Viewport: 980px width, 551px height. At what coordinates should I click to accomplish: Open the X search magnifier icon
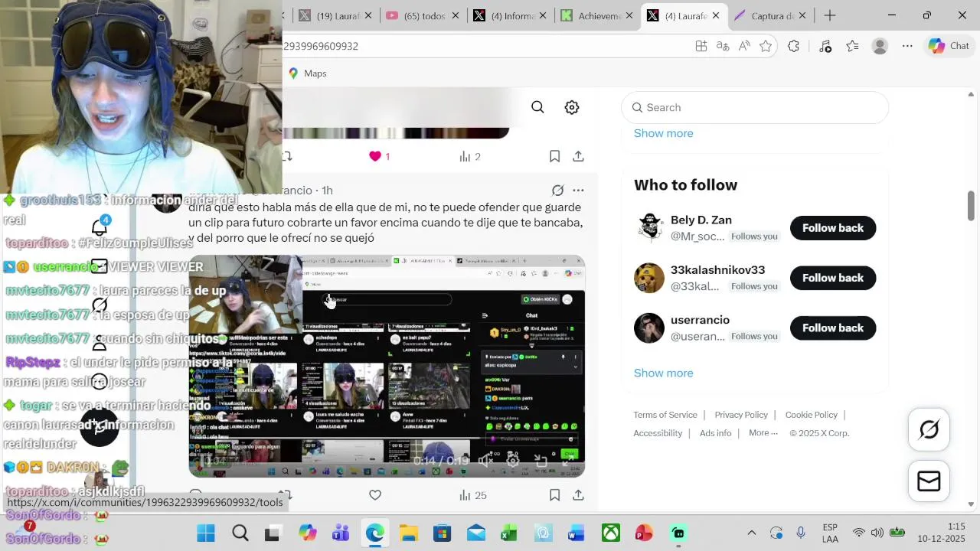coord(537,107)
